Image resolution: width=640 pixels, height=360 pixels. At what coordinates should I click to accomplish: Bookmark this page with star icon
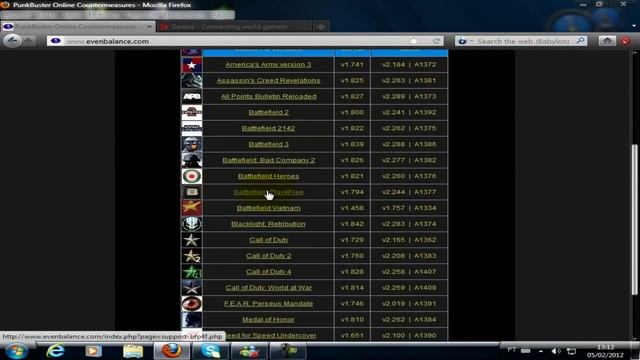(414, 41)
